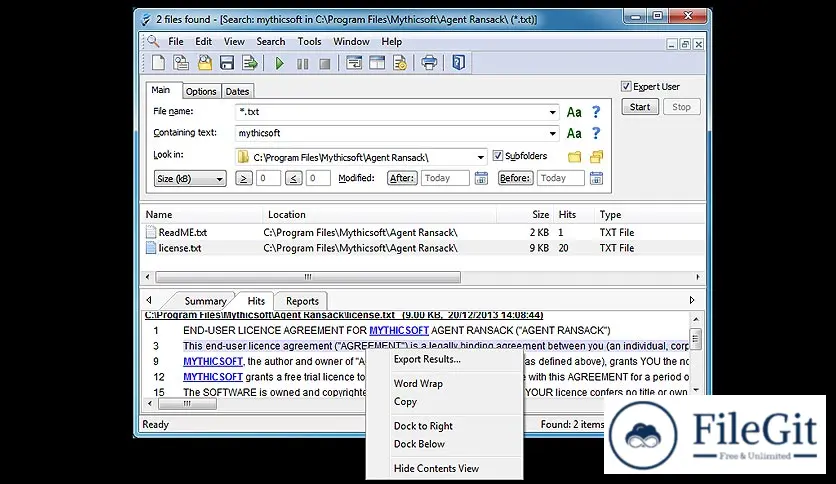This screenshot has height=484, width=836.
Task: Open the View menu
Action: (x=234, y=42)
